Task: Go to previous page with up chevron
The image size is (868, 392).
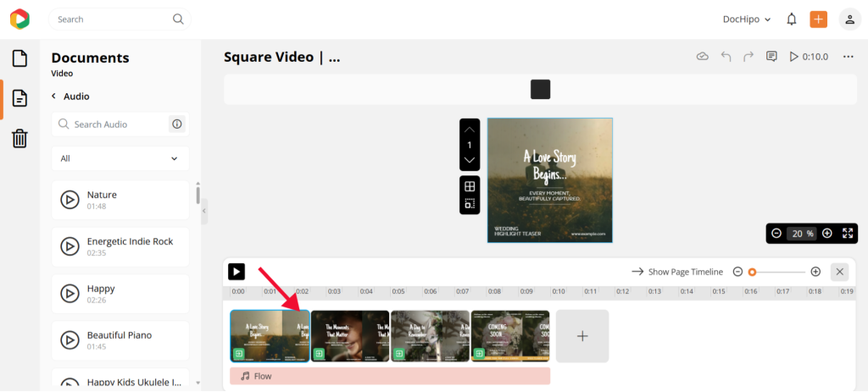Action: [470, 130]
